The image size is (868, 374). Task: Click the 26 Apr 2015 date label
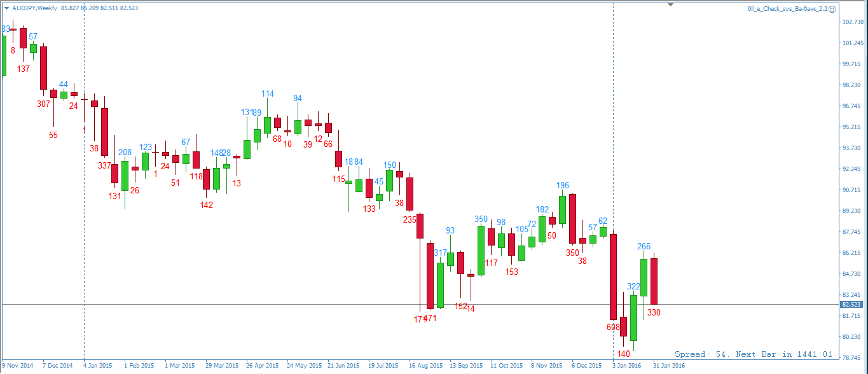263,366
